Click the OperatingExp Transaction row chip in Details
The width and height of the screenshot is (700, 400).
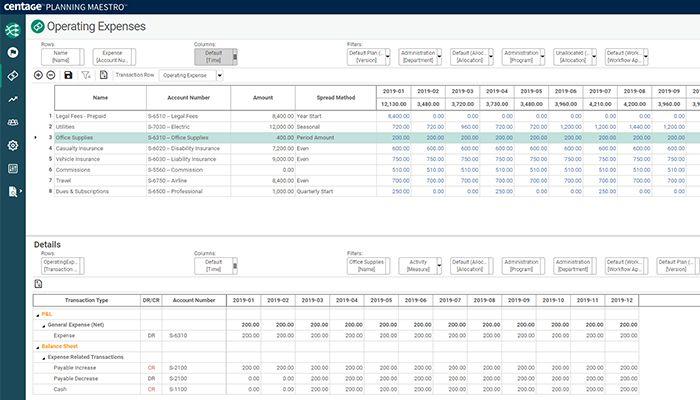(62, 266)
